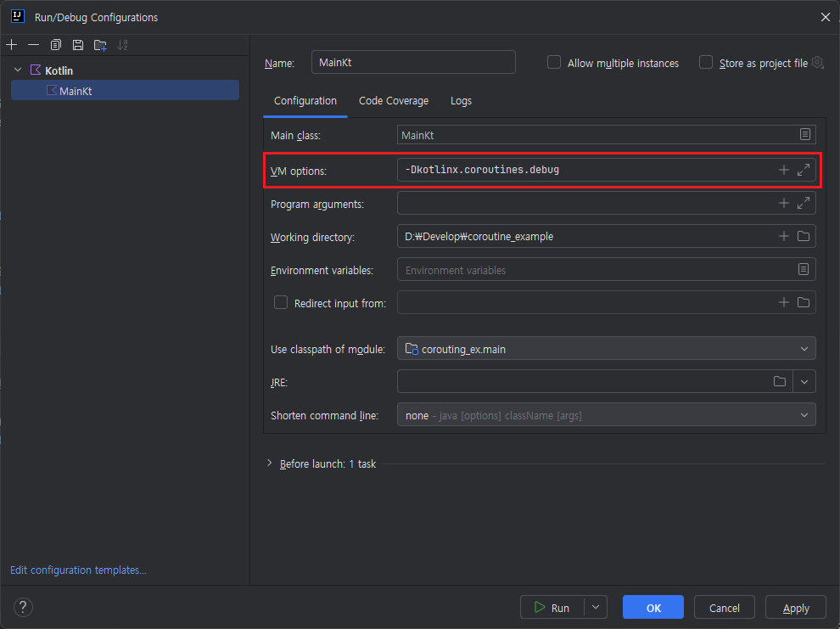The height and width of the screenshot is (629, 840).
Task: Open the environment variables editor icon
Action: coord(803,270)
